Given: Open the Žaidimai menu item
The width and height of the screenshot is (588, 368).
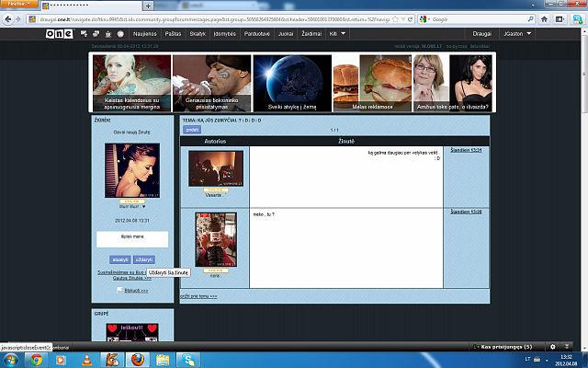Looking at the screenshot, I should [x=311, y=34].
